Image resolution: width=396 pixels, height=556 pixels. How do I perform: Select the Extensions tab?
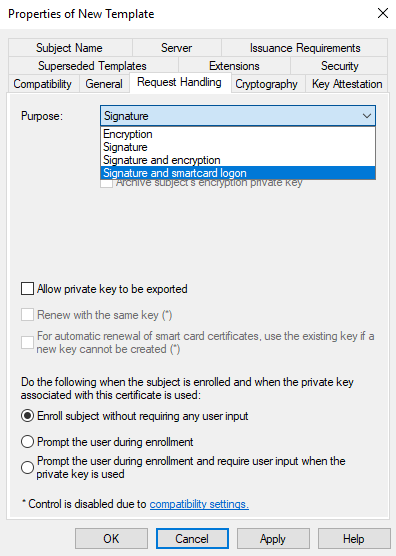[234, 66]
